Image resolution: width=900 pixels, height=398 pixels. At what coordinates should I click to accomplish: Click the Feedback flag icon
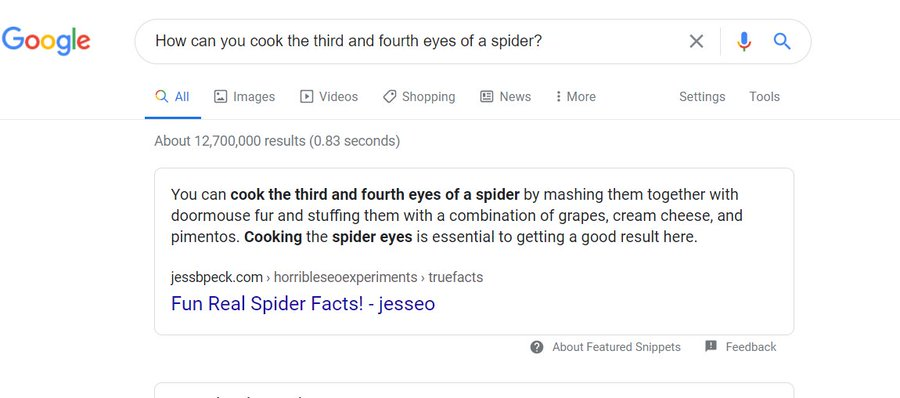click(711, 346)
